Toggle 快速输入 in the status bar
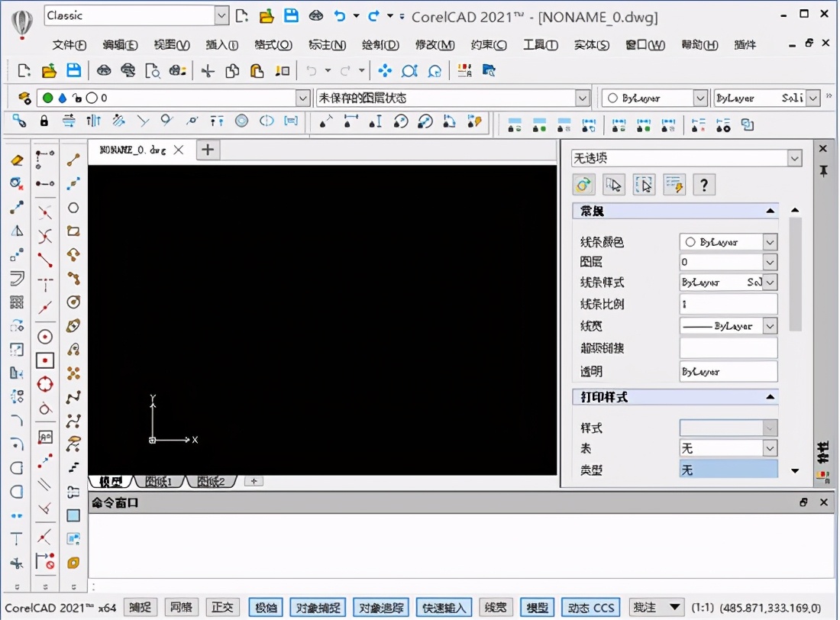Screen dimensions: 840x620 (x=443, y=607)
